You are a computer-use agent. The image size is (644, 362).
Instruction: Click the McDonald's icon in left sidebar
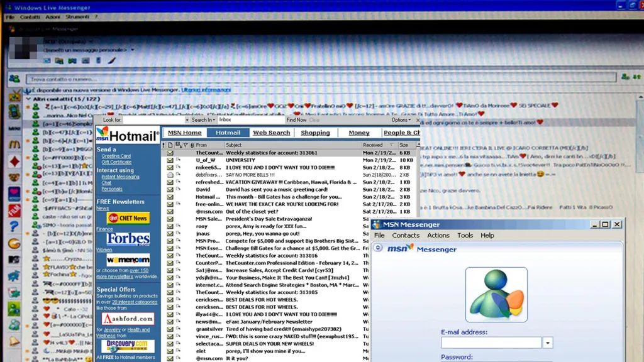pyautogui.click(x=14, y=144)
